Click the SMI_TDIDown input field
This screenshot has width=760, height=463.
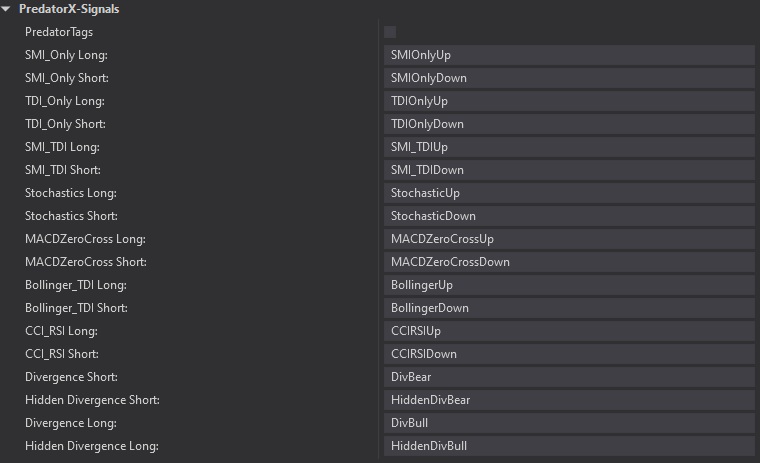[x=568, y=170]
